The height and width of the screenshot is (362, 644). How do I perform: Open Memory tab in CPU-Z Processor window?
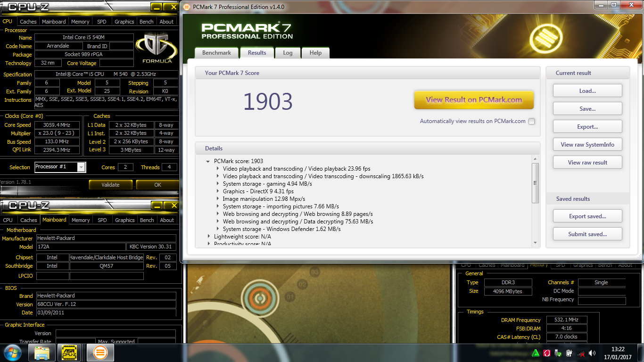pos(80,22)
